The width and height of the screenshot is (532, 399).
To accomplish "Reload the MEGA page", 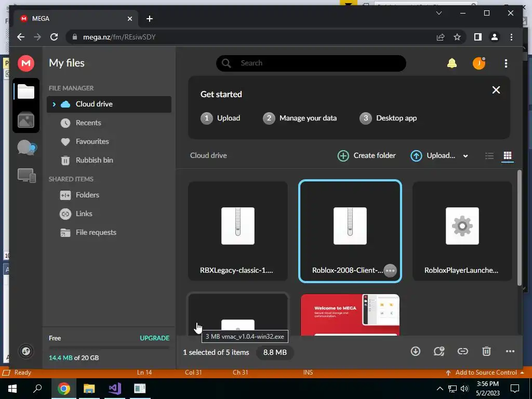I will pos(54,37).
